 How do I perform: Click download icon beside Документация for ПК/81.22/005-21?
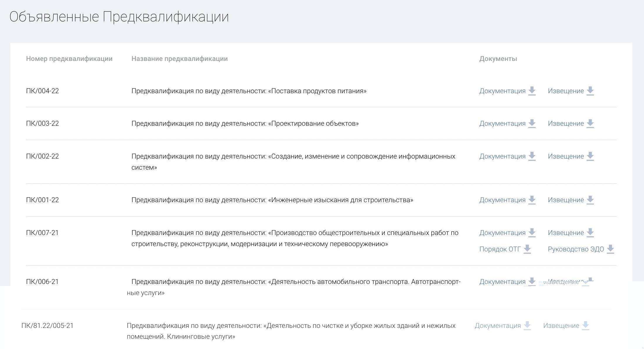pos(527,326)
